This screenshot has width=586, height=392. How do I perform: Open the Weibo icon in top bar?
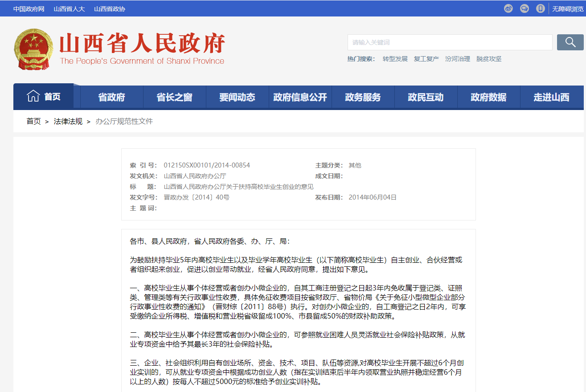(508, 8)
